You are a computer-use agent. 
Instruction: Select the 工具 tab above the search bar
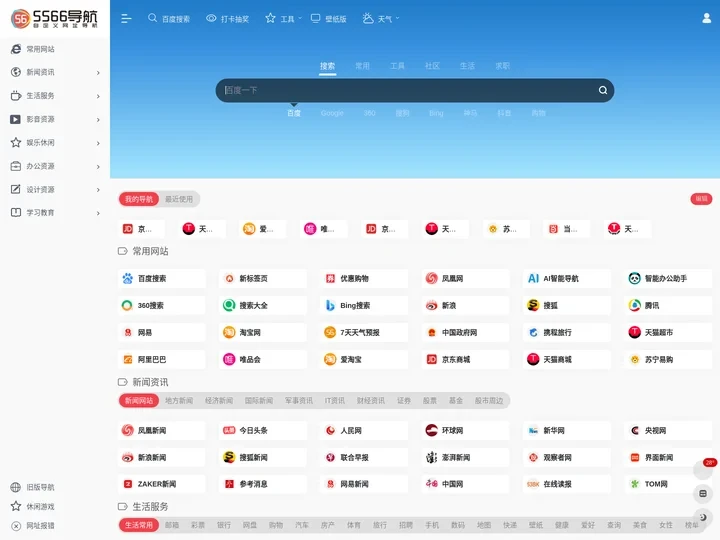tap(397, 66)
